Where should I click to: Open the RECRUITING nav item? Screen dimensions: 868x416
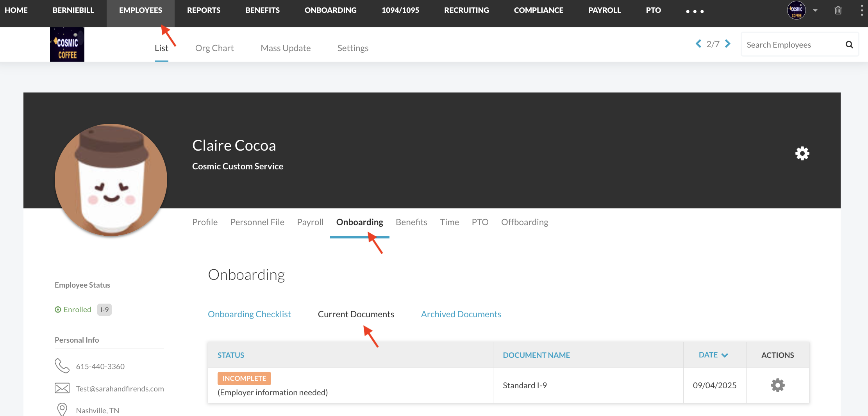pos(466,10)
